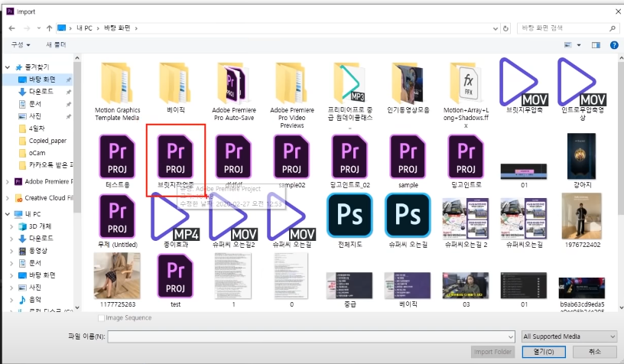Toggle the preview pane button
This screenshot has width=624, height=364.
tap(596, 45)
